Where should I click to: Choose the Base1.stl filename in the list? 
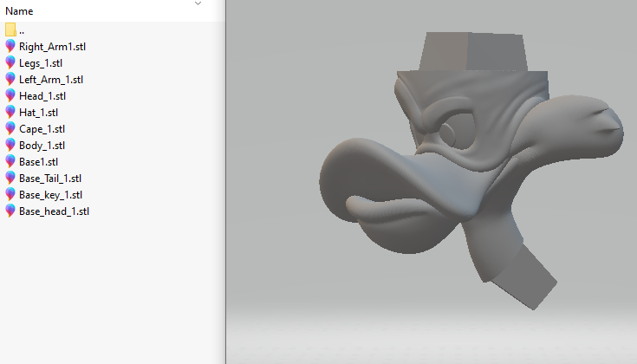pyautogui.click(x=38, y=161)
